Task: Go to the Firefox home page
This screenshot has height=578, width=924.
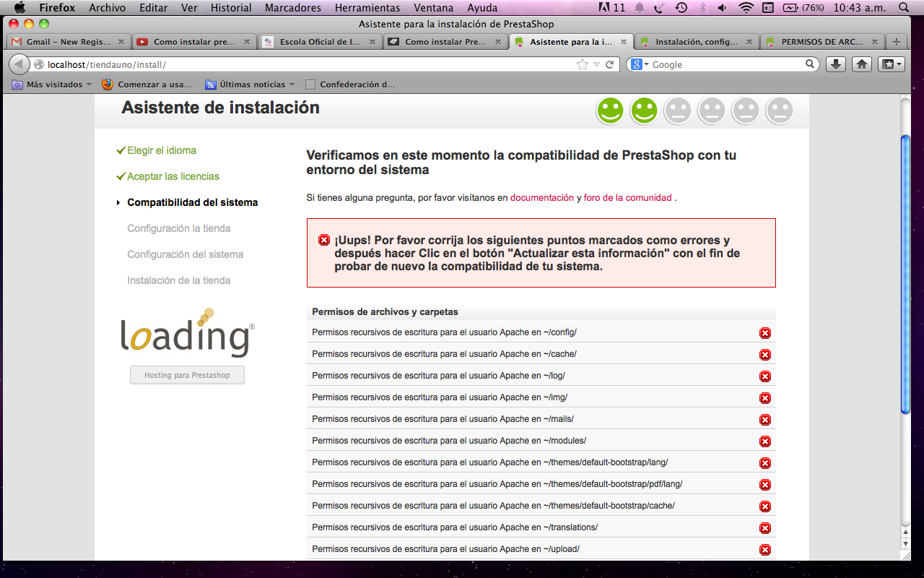Action: tap(862, 64)
